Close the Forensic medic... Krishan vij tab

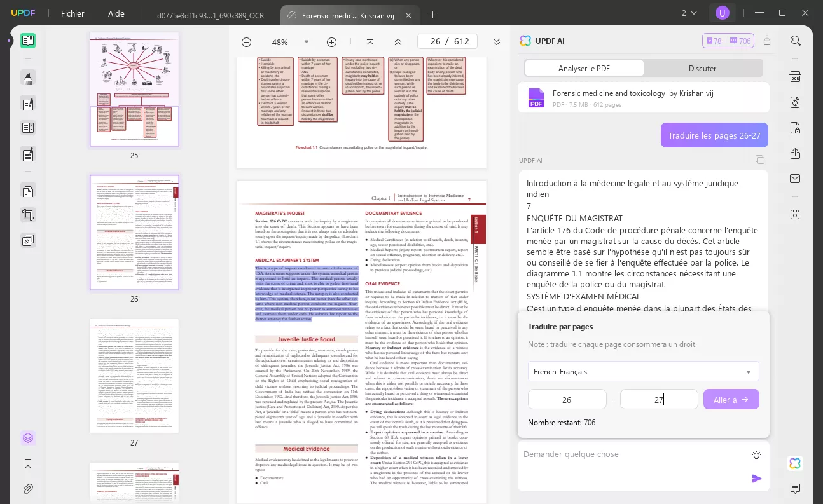click(x=408, y=15)
